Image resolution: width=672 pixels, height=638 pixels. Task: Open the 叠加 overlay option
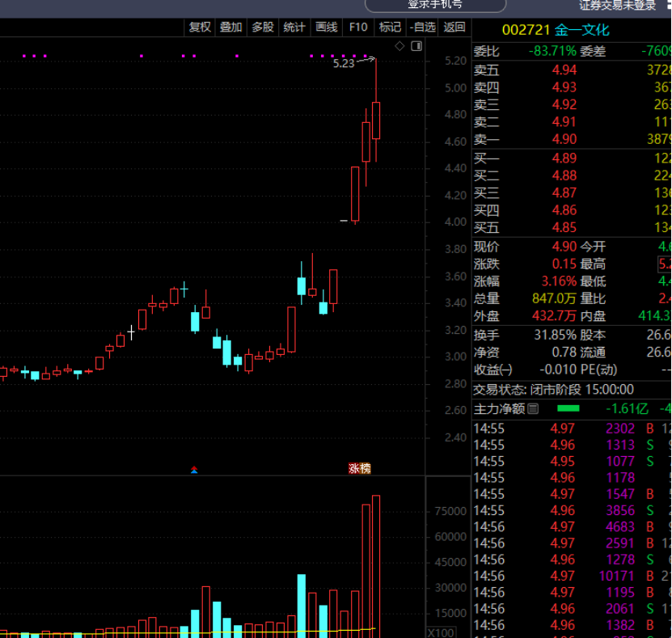(x=231, y=27)
